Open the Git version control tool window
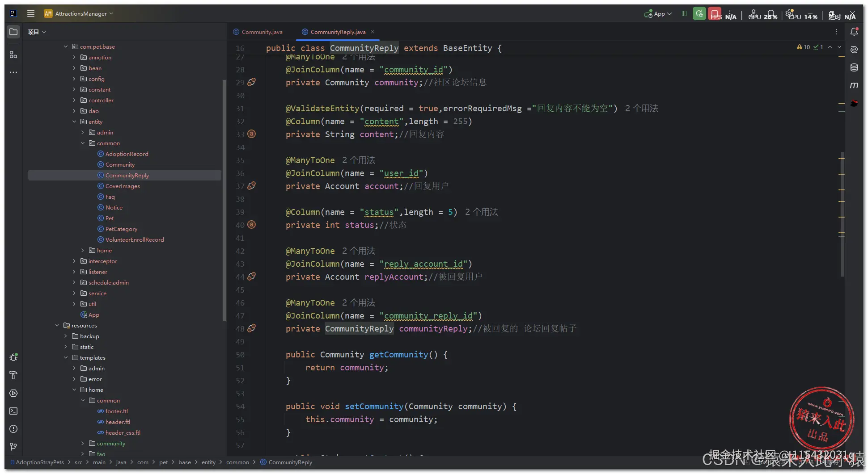Screen dimensions: 868x474 point(13,447)
